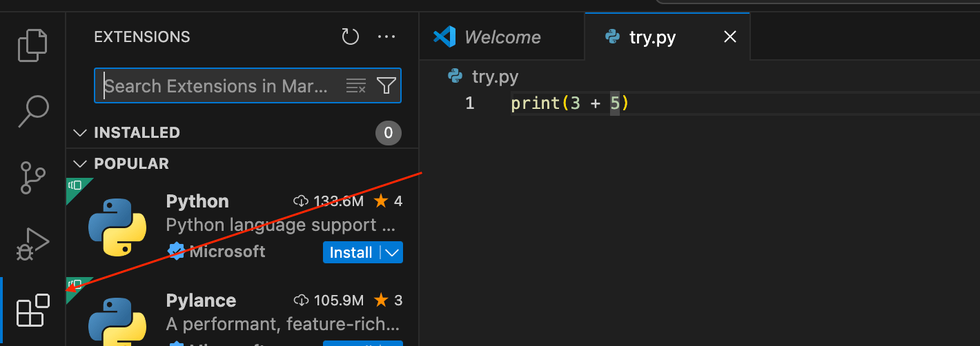
Task: Open the Run and Debug view
Action: 32,243
